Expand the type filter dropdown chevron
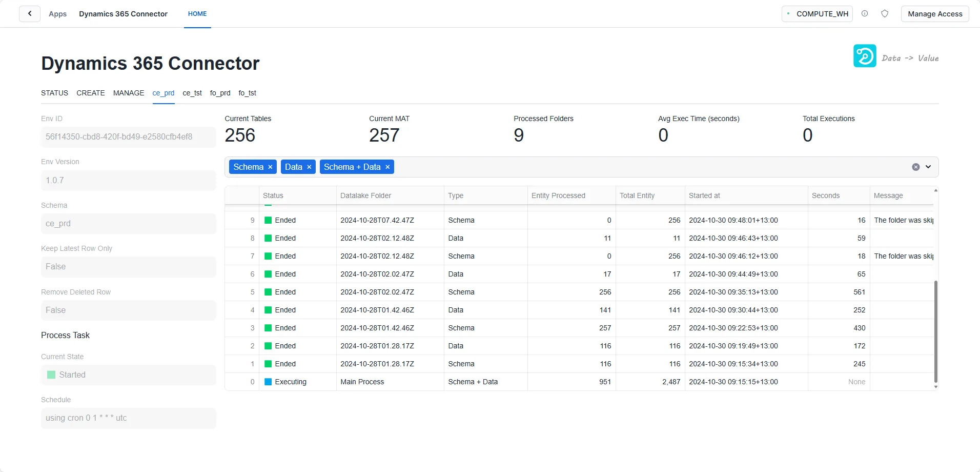This screenshot has height=472, width=980. [928, 167]
